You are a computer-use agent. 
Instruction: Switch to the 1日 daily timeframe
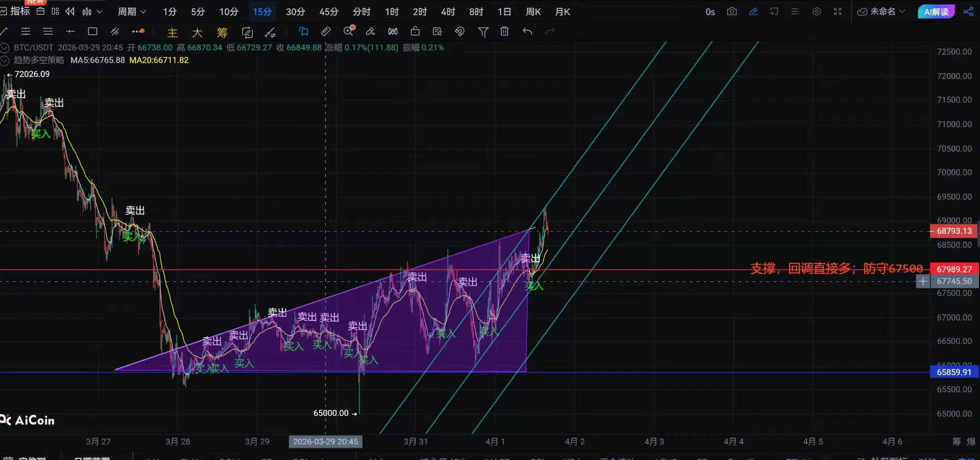click(x=504, y=12)
